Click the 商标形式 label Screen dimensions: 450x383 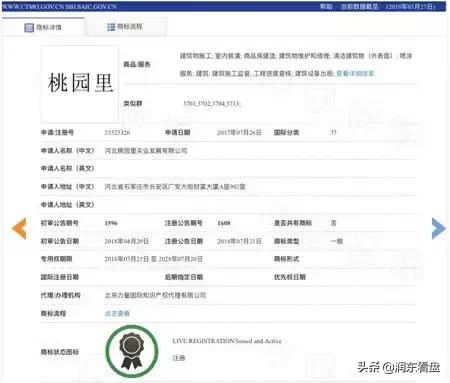[286, 259]
